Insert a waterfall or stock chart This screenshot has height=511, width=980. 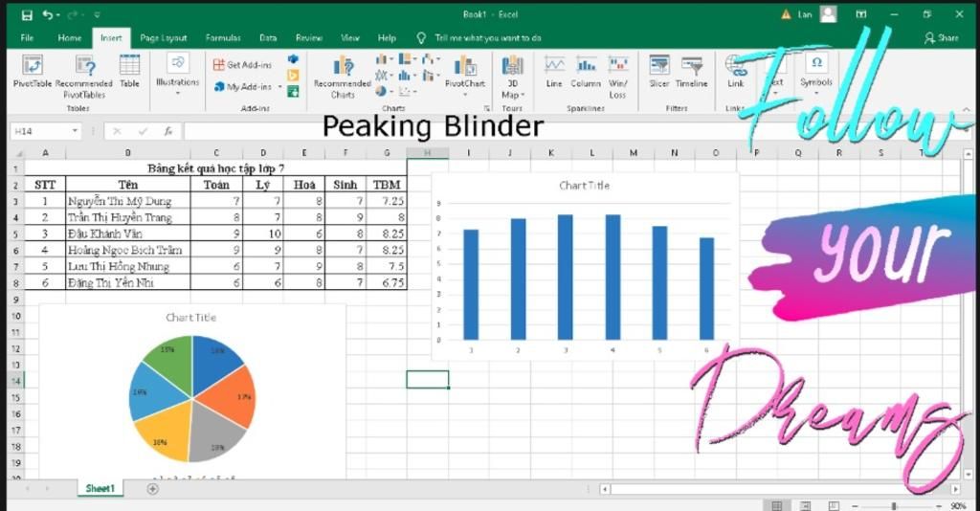click(x=430, y=59)
